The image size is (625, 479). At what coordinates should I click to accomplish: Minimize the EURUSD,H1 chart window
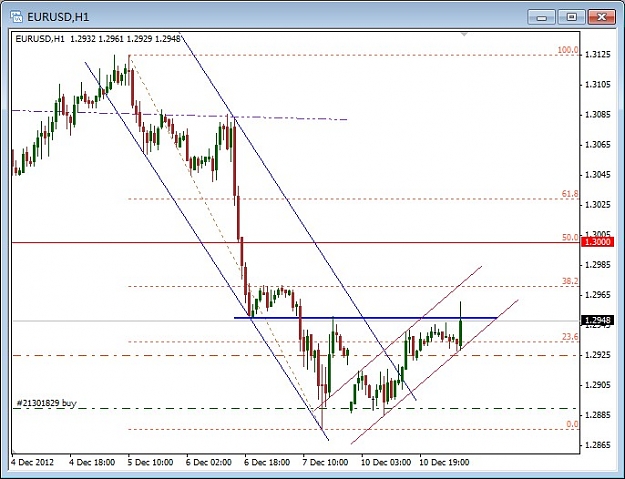[541, 18]
